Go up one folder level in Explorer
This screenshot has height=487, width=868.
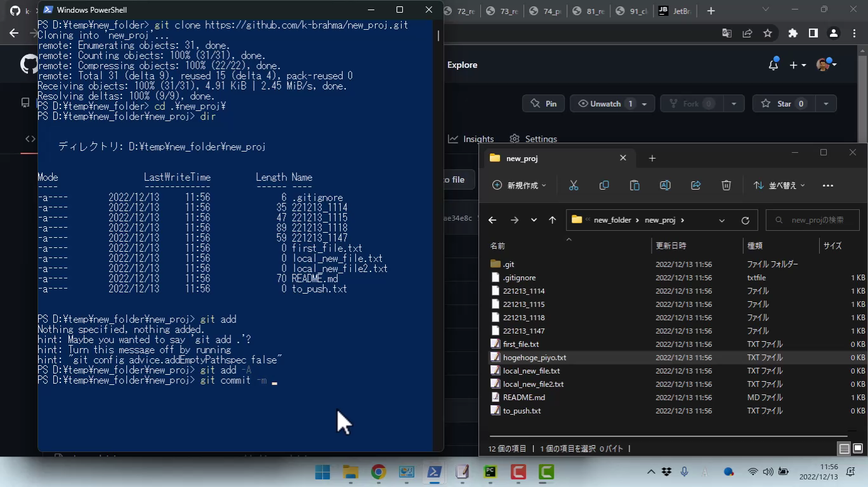tap(552, 220)
